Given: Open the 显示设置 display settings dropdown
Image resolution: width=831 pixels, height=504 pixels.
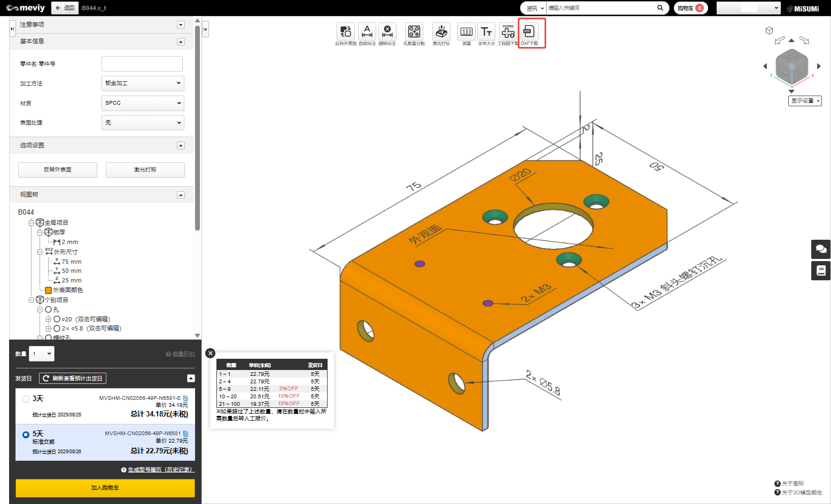Looking at the screenshot, I should 805,101.
